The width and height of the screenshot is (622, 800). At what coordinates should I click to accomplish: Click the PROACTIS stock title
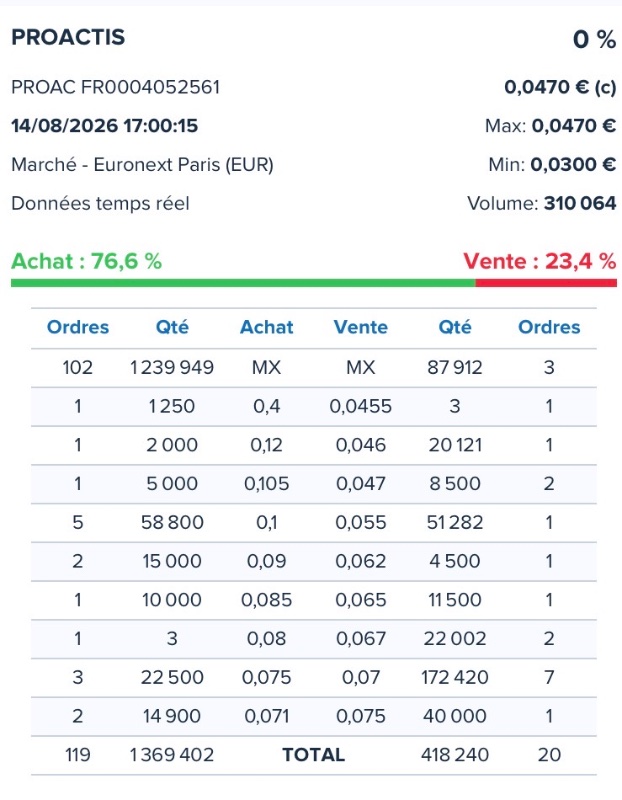[68, 37]
